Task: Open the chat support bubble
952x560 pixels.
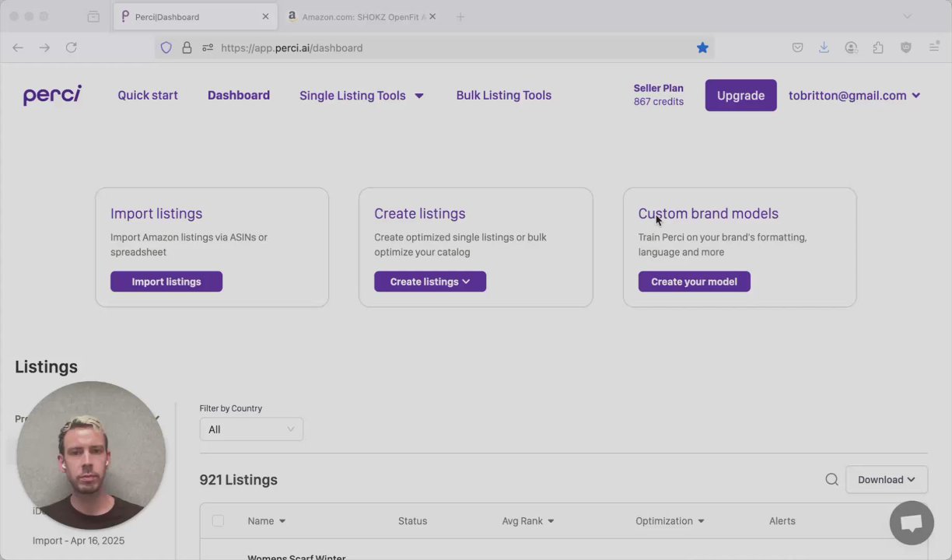Action: (911, 523)
